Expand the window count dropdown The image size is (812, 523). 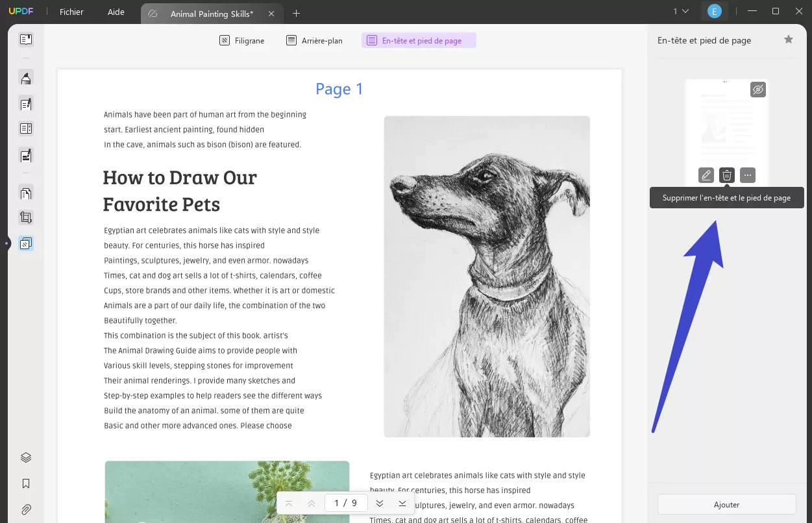click(681, 12)
